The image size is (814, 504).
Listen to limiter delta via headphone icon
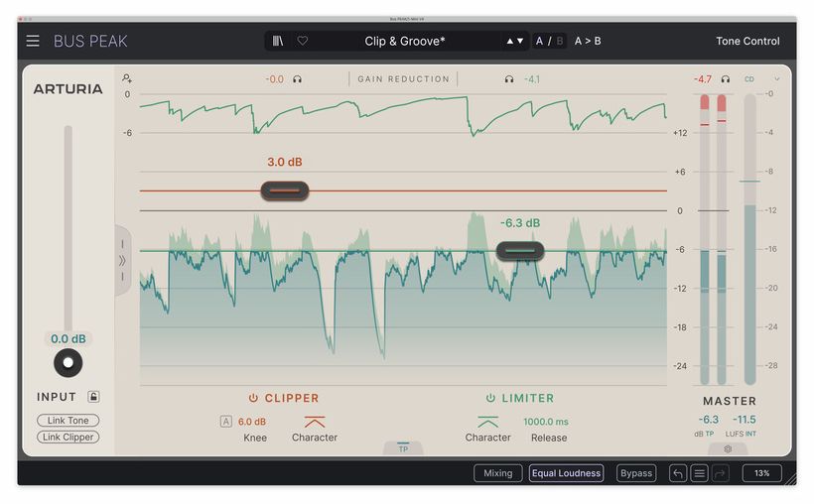click(509, 79)
